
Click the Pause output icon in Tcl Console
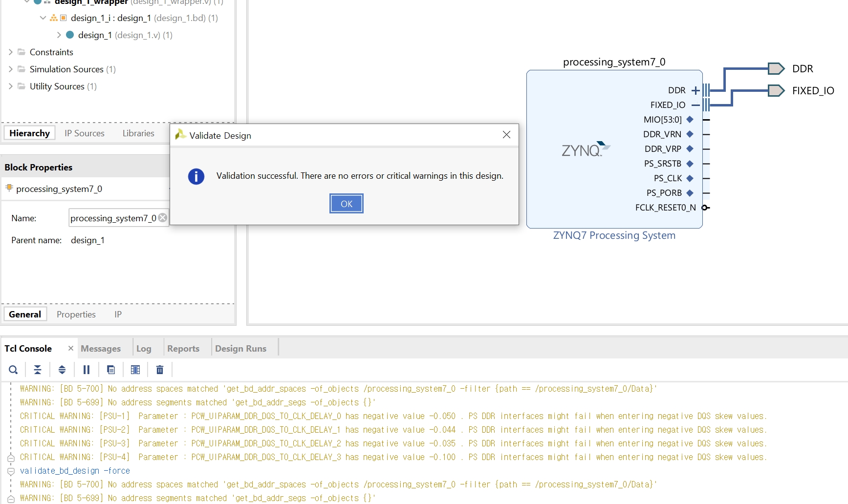point(87,370)
